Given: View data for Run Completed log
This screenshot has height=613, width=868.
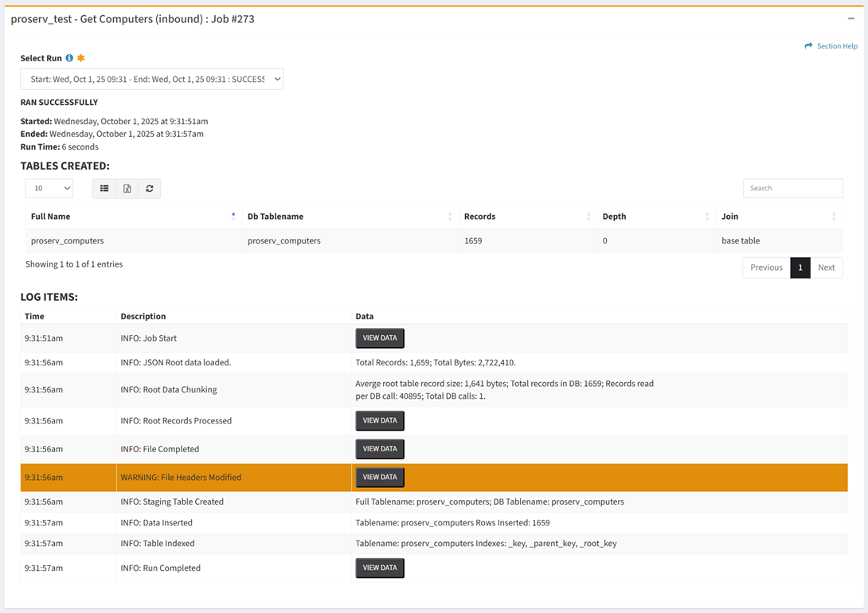Looking at the screenshot, I should click(x=380, y=568).
